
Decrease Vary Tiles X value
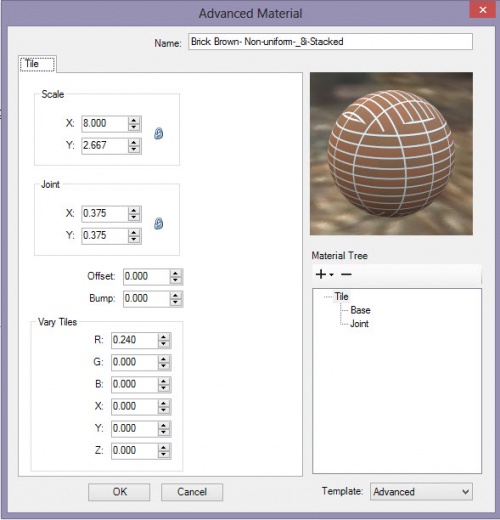(x=164, y=411)
